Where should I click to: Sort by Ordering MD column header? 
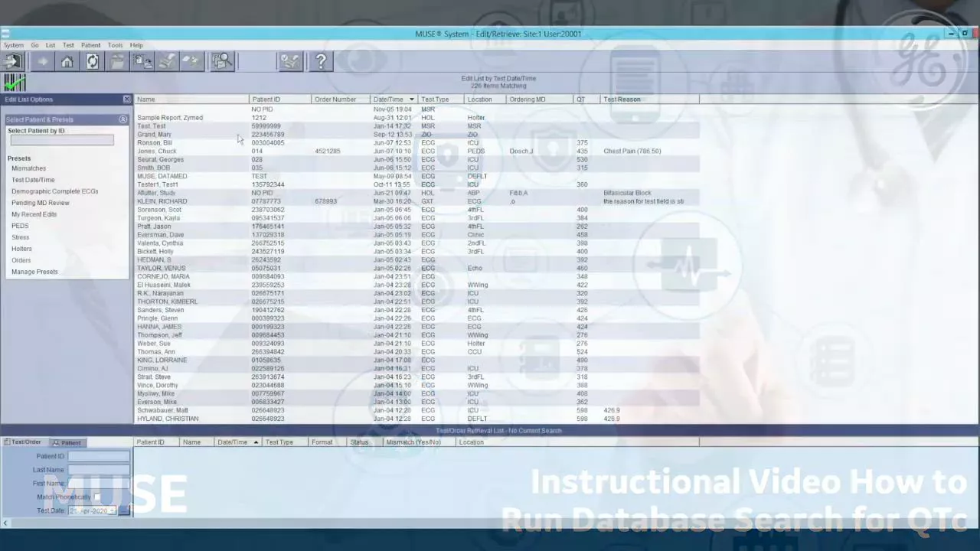(540, 99)
